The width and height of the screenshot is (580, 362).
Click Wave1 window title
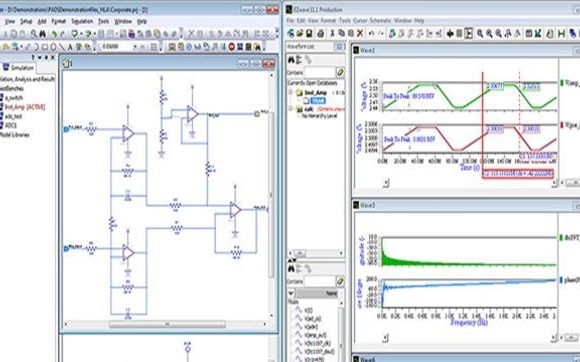coord(367,50)
